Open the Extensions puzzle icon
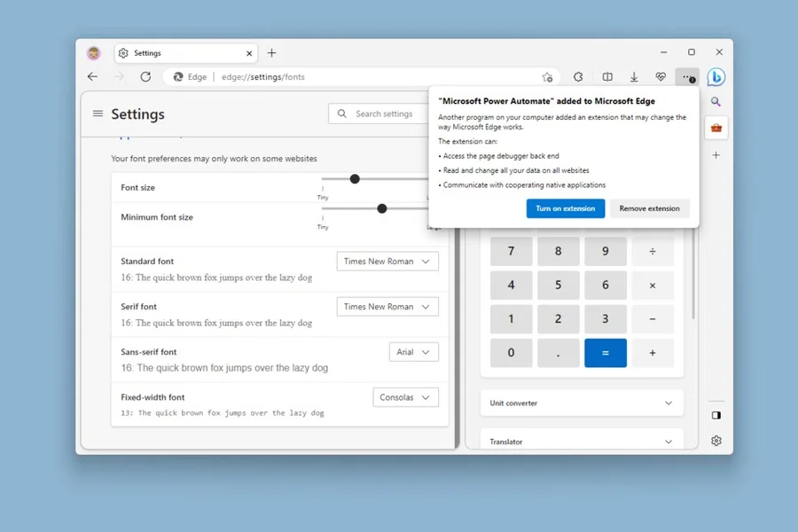Screen dimensions: 798x532 click(578, 77)
